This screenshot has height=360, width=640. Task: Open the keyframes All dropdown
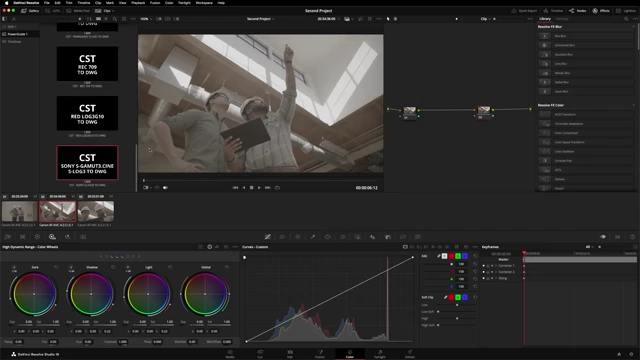589,247
